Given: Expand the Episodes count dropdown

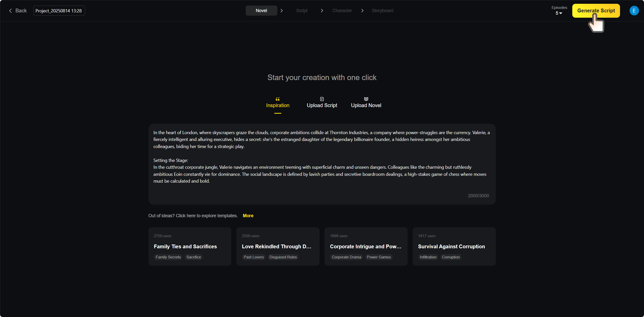Looking at the screenshot, I should 559,13.
